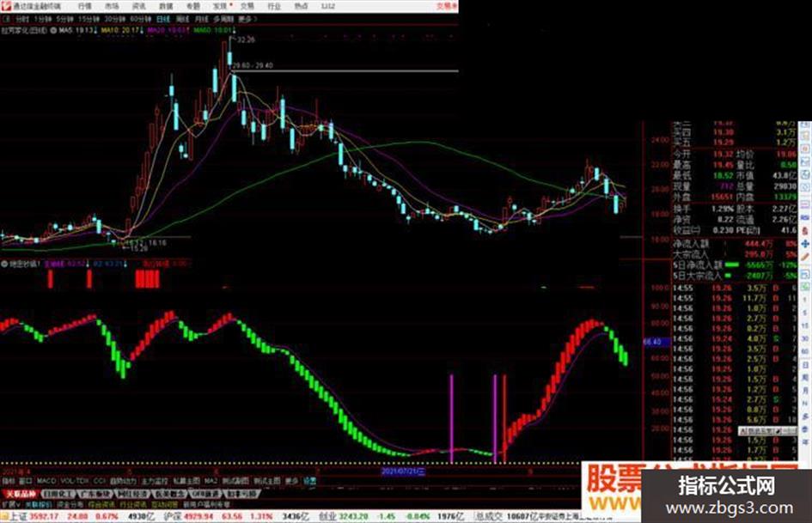This screenshot has width=812, height=523.
Task: Select the VOL-TDX indicator tab
Action: tap(75, 481)
